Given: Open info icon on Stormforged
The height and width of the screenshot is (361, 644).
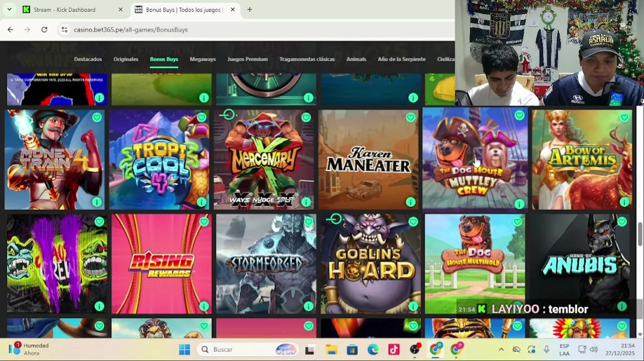Looking at the screenshot, I should [x=308, y=306].
